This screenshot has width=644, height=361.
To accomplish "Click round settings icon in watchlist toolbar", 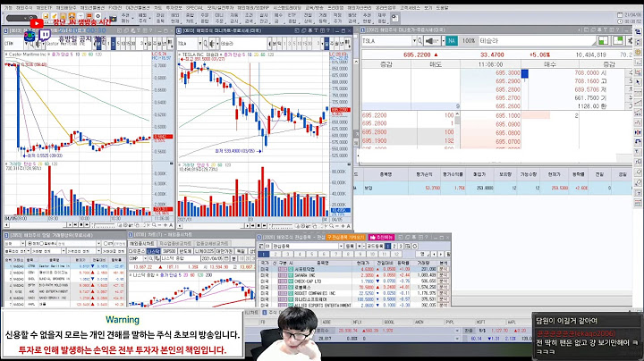I will [414, 246].
